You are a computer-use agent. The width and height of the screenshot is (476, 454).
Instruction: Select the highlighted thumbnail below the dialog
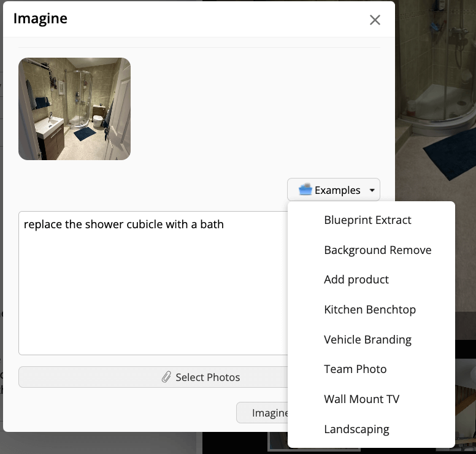coord(277,443)
